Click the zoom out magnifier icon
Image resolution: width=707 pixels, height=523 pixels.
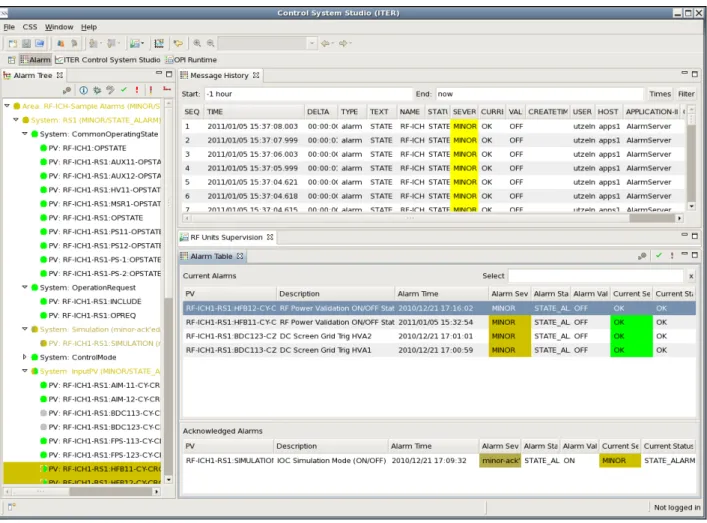tap(211, 43)
